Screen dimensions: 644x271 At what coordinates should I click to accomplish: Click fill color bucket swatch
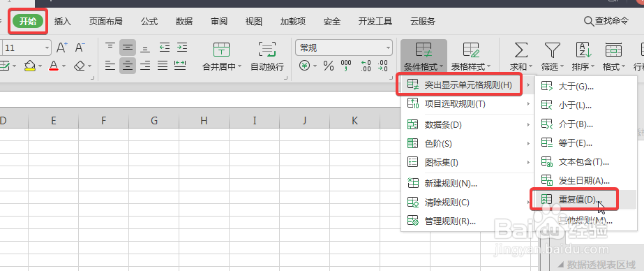[29, 66]
